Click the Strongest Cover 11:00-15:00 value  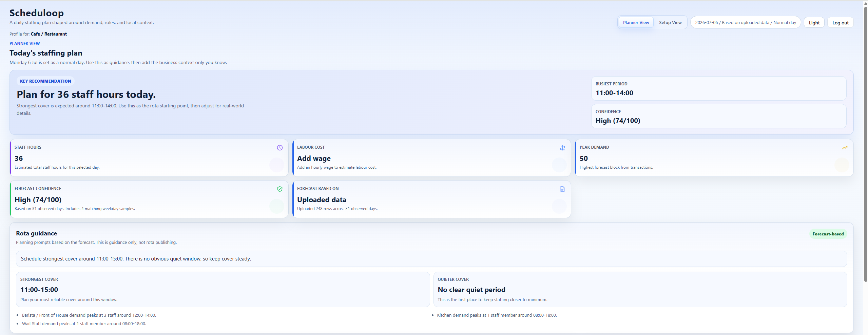(x=39, y=290)
